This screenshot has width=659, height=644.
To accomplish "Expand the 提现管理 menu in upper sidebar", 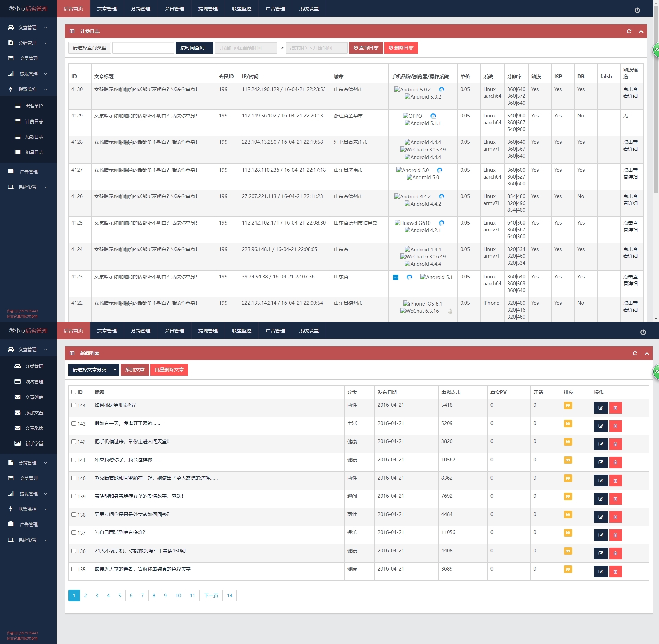I will [x=28, y=74].
